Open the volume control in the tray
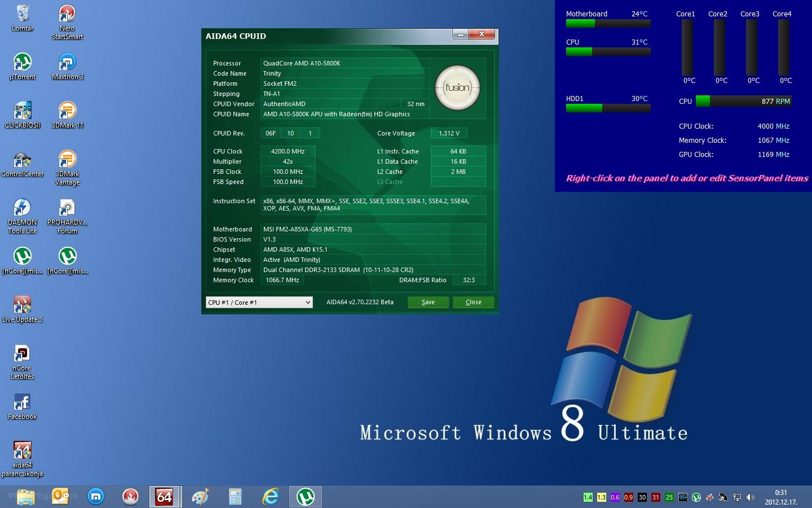Viewport: 812px width, 508px height. click(x=751, y=497)
